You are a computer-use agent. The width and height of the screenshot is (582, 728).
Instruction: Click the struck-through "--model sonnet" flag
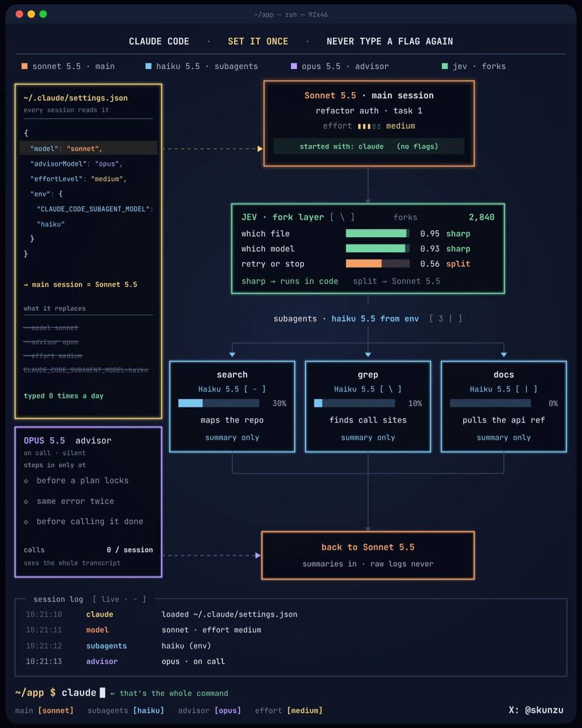(x=51, y=328)
